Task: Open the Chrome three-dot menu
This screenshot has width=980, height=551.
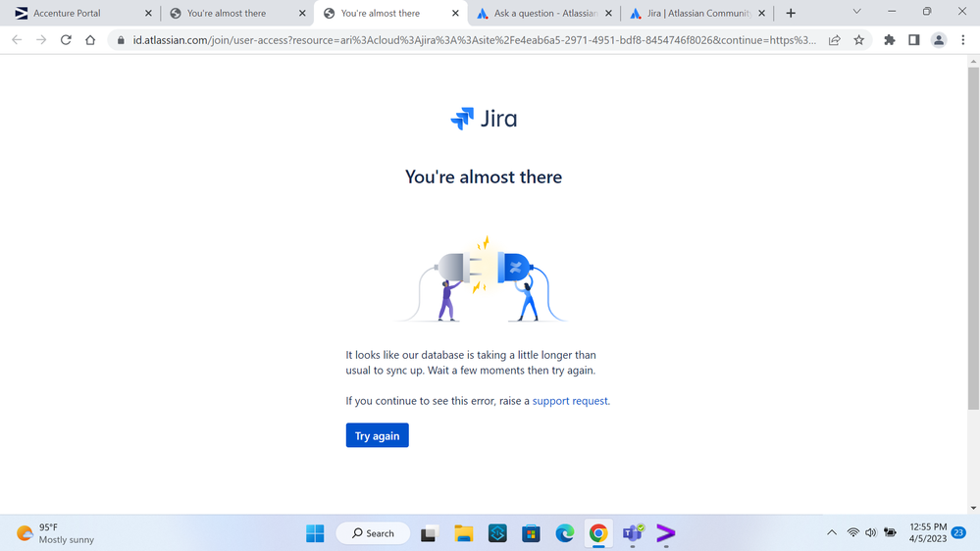Action: click(963, 40)
